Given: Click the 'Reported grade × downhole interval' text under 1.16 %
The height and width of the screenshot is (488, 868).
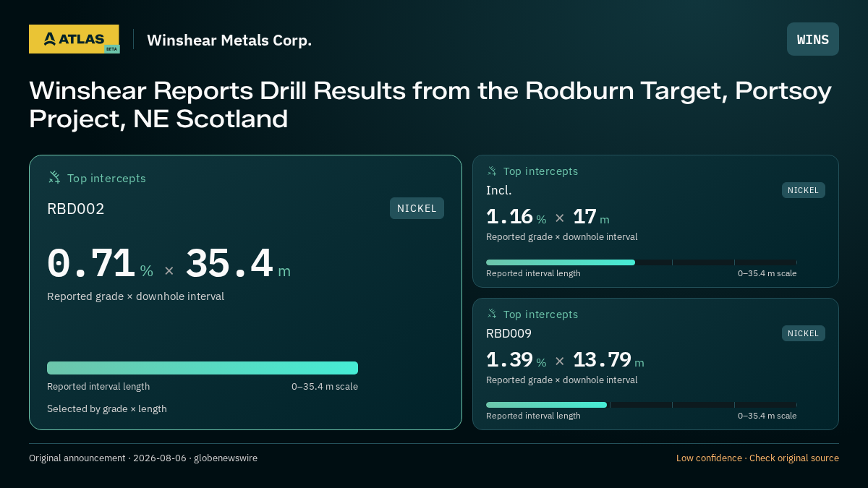Looking at the screenshot, I should point(562,237).
